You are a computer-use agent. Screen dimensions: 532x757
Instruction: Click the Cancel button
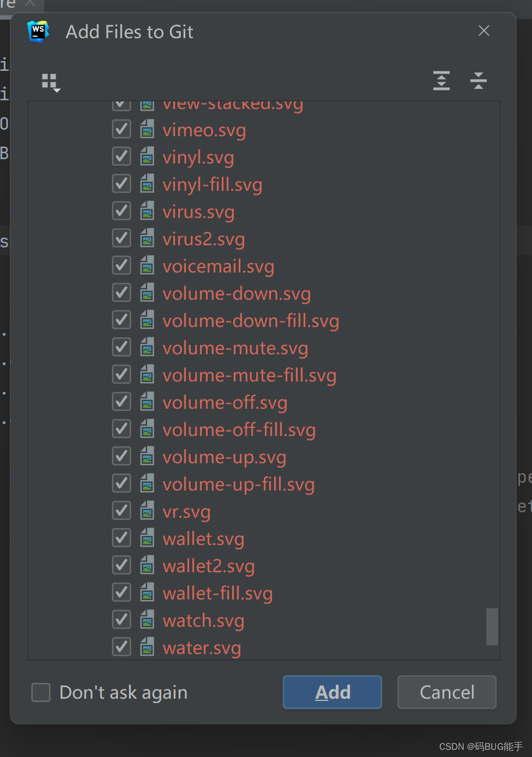446,692
